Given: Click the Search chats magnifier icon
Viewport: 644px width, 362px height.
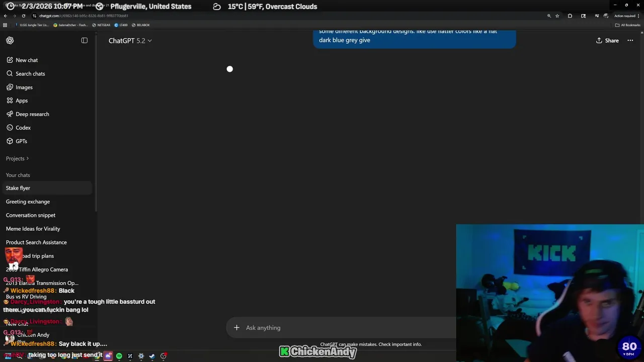Looking at the screenshot, I should coord(10,73).
